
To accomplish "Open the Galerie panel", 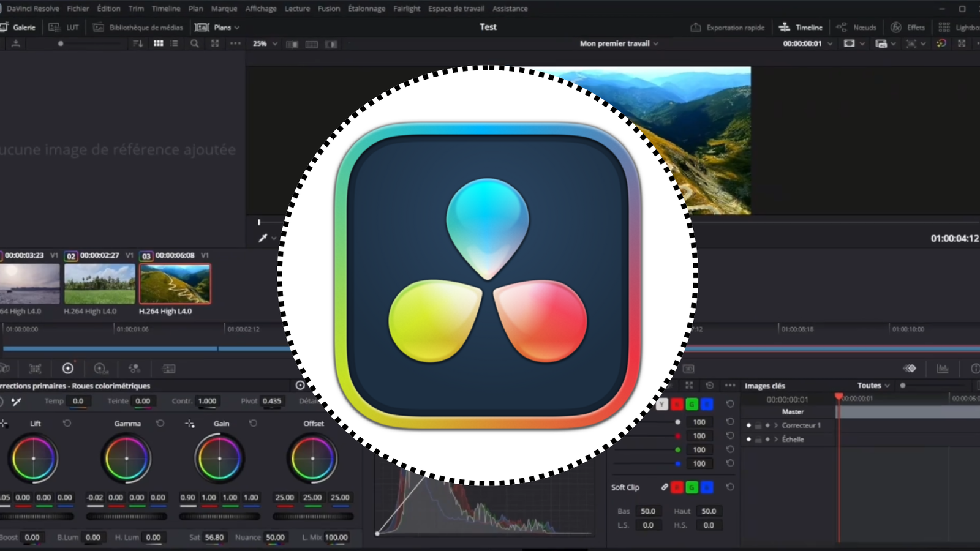I will coord(23,27).
